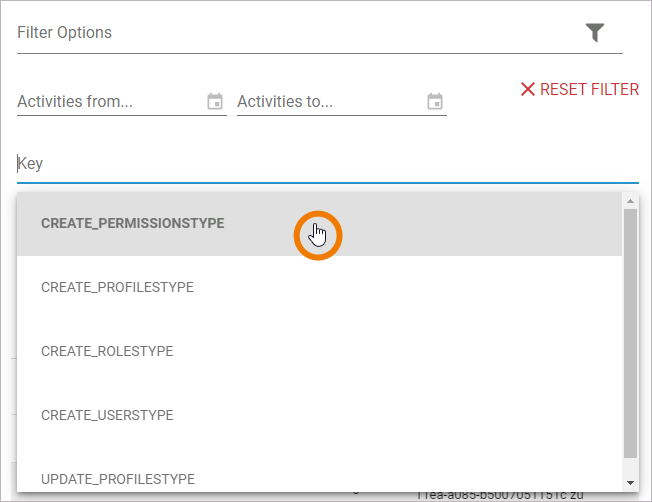652x502 pixels.
Task: Click the funnel filter icon
Action: [595, 33]
